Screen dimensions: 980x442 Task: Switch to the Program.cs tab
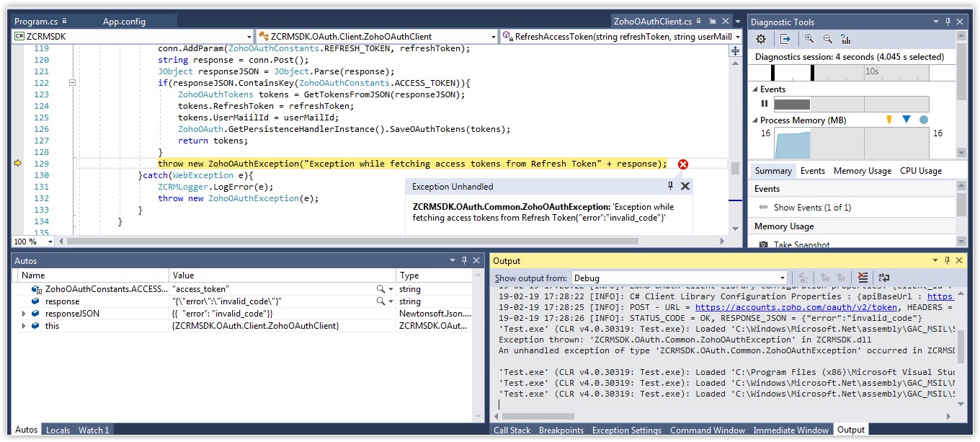[x=37, y=22]
